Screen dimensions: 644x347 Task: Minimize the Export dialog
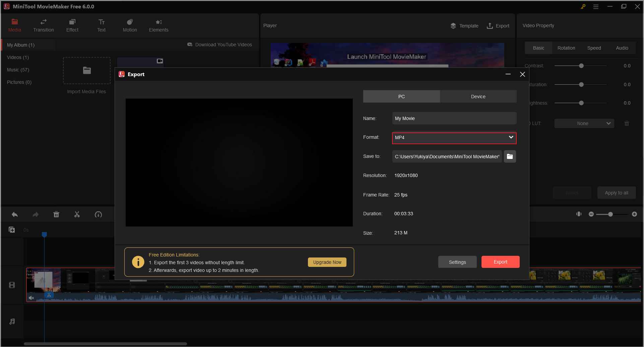coord(508,74)
